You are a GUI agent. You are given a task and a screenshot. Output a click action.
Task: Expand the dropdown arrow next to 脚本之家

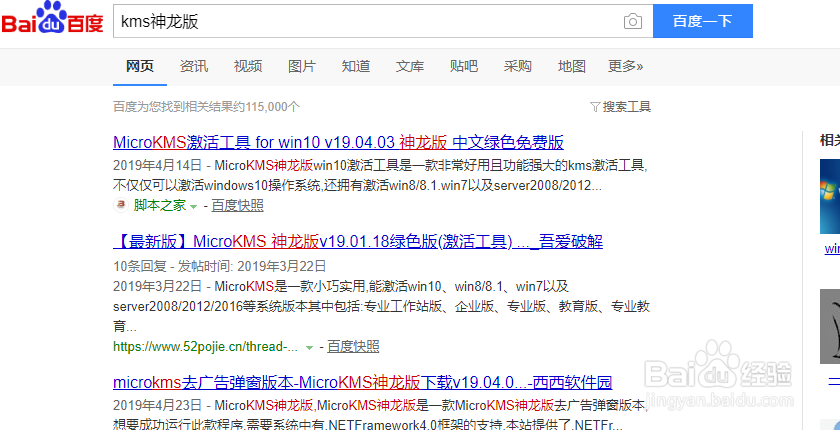click(193, 206)
